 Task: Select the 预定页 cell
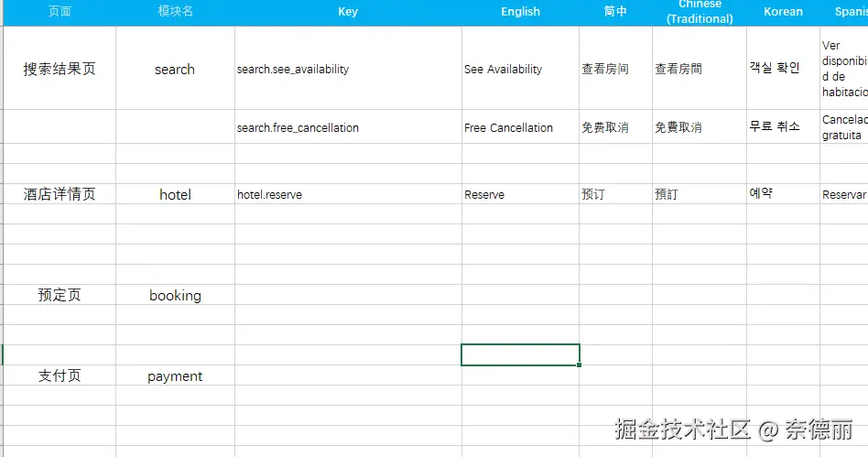(x=60, y=295)
